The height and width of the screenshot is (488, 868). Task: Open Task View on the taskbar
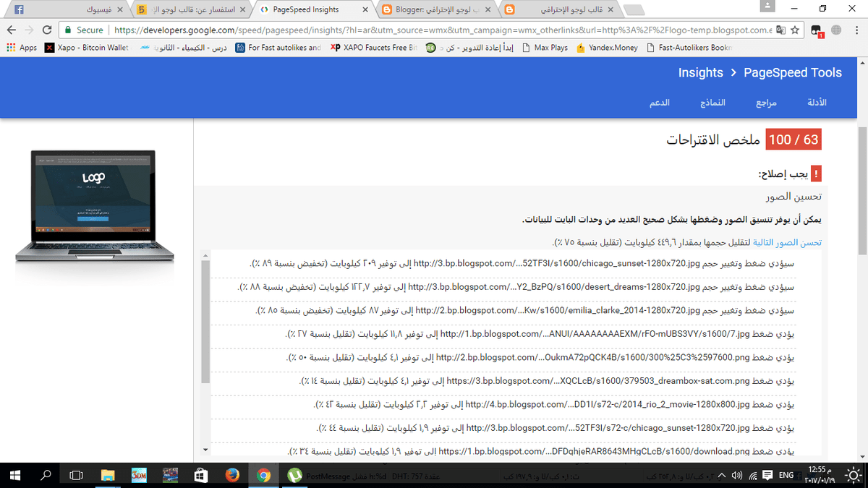click(x=76, y=475)
